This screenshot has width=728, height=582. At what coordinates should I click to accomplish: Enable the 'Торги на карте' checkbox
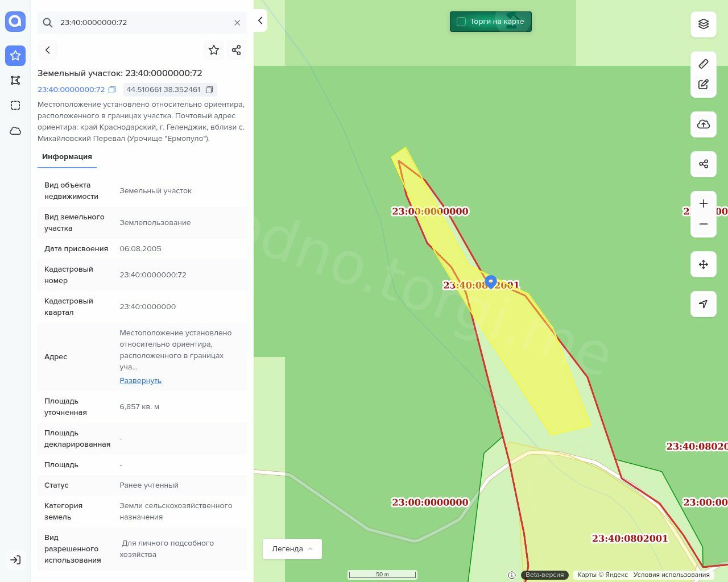pos(461,22)
